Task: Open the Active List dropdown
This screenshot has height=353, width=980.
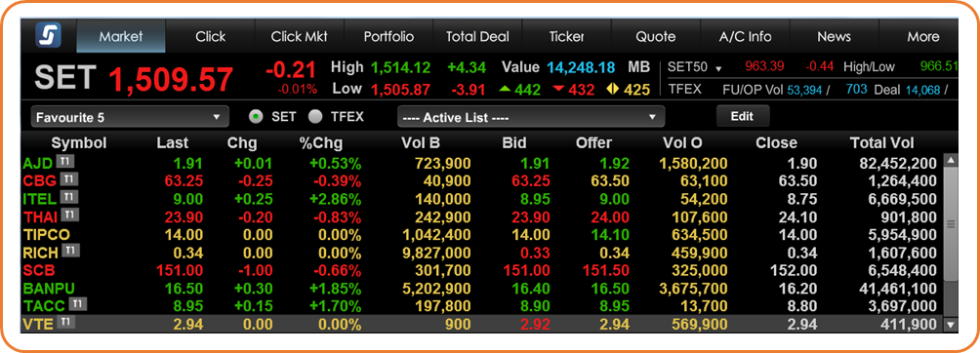Action: click(531, 117)
